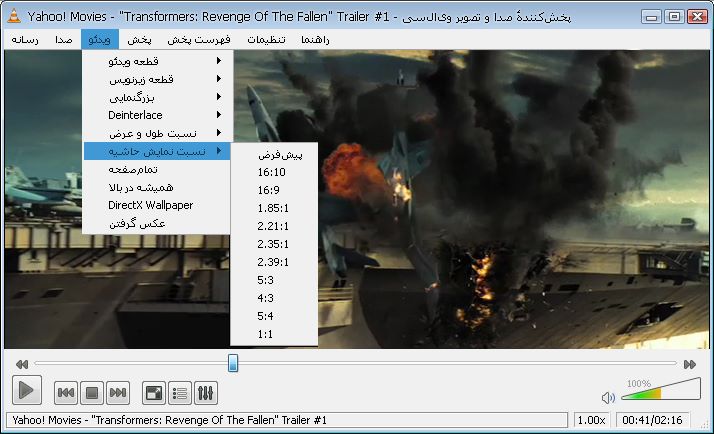This screenshot has width=714, height=434.
Task: Click the faster forward arrows icon
Action: [690, 364]
